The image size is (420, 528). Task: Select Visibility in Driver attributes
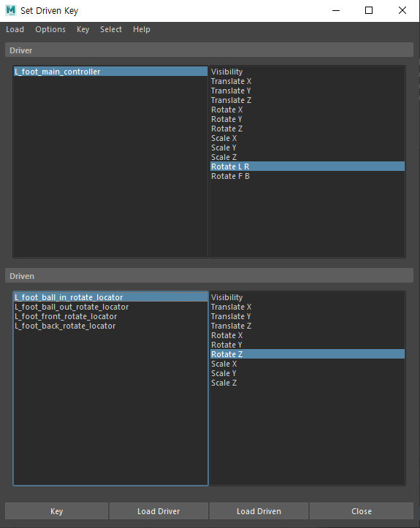coord(308,72)
